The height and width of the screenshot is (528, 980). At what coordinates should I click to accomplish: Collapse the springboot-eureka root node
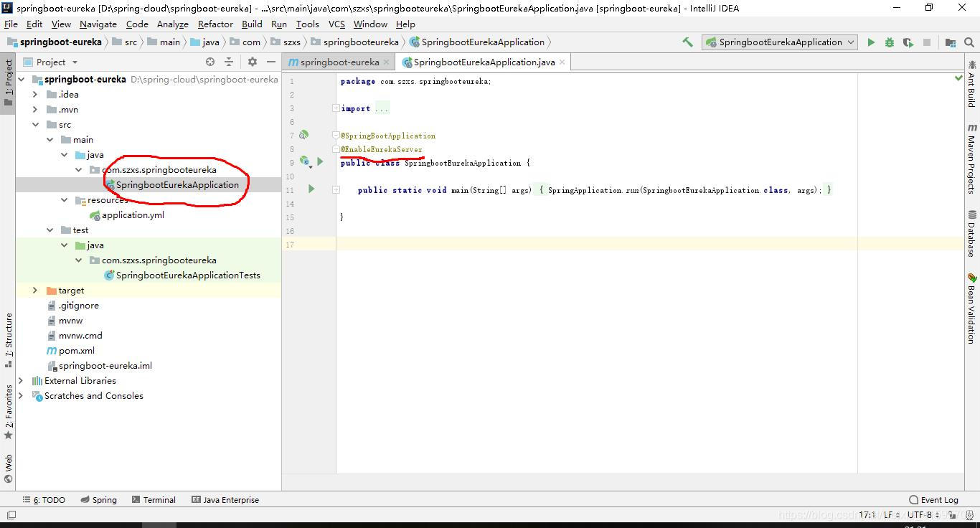coord(21,80)
